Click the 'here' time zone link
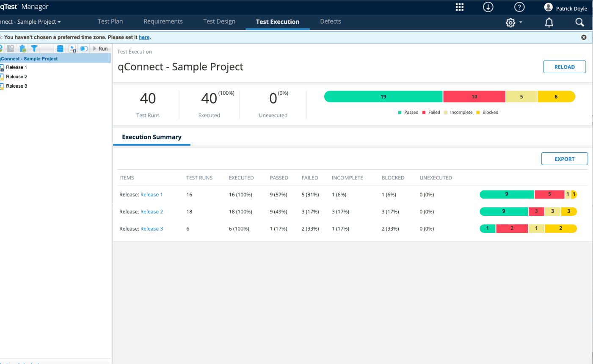The width and height of the screenshot is (593, 364). click(144, 37)
